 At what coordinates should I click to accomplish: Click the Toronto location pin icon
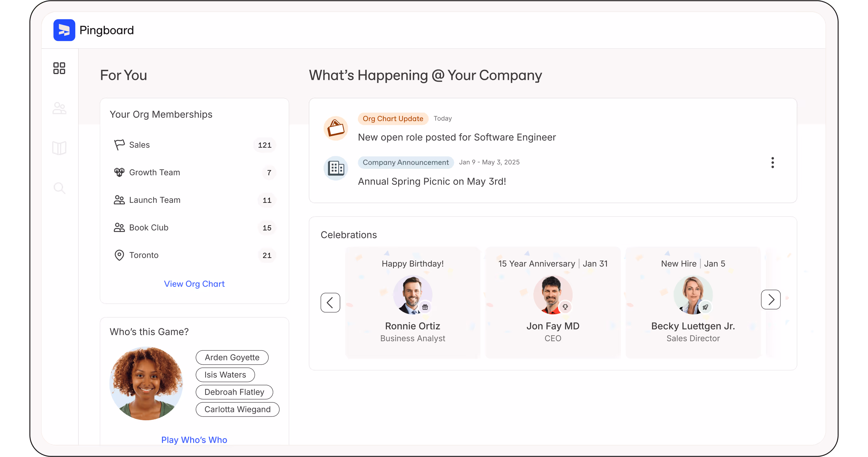tap(119, 255)
